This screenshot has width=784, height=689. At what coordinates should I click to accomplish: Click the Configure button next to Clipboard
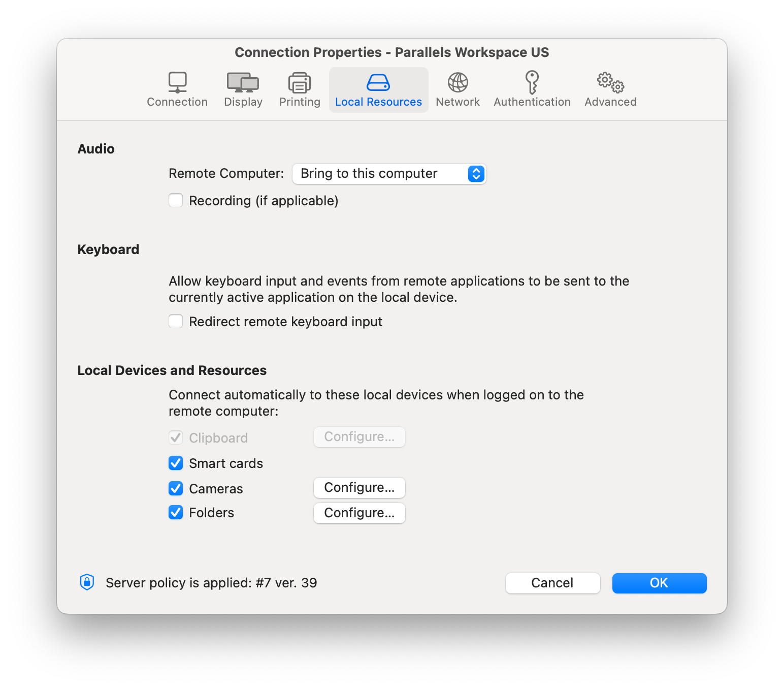click(x=360, y=437)
